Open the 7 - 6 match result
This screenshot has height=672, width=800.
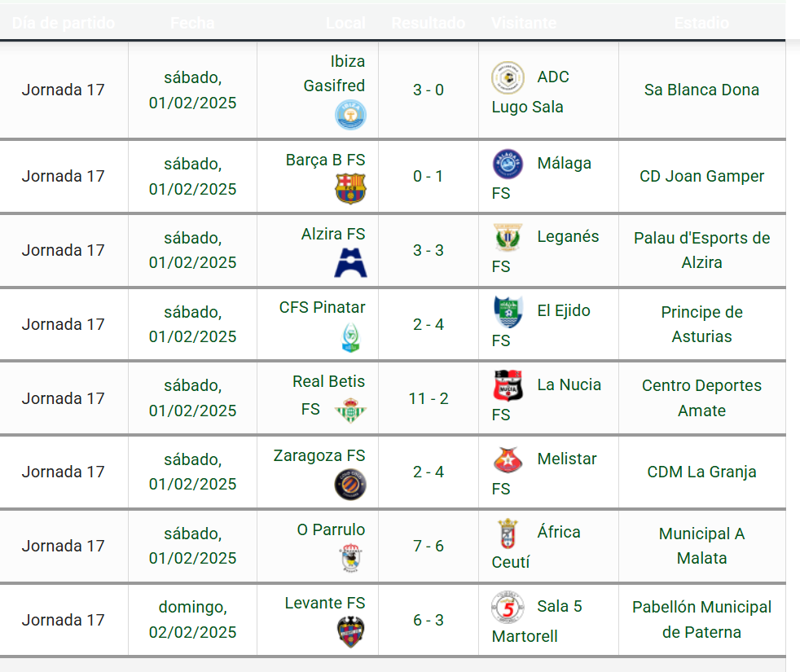(429, 546)
